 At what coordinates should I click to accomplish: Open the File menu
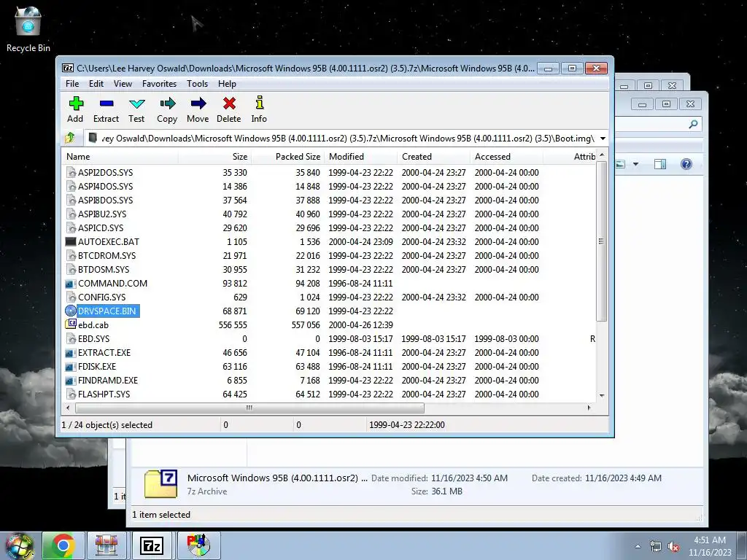pos(72,83)
